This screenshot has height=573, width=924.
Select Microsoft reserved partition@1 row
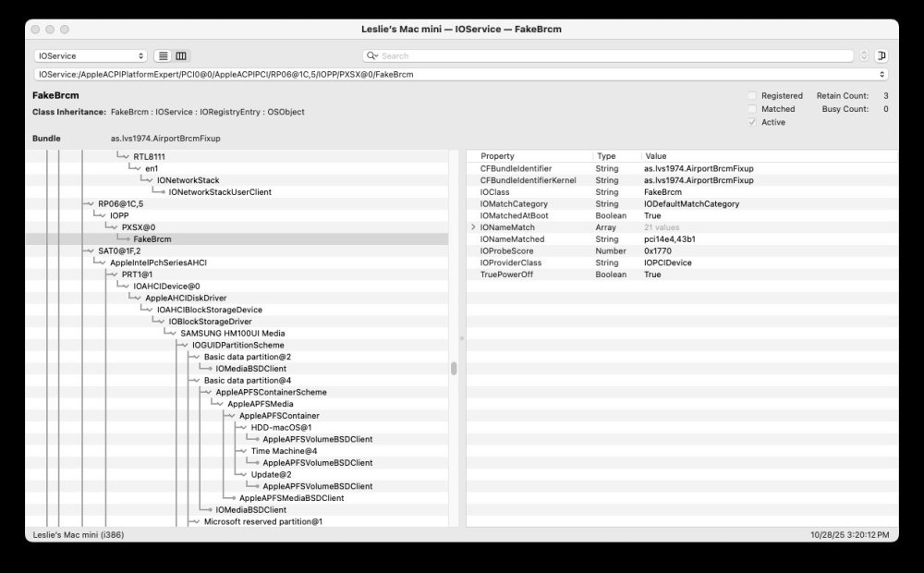237,522
